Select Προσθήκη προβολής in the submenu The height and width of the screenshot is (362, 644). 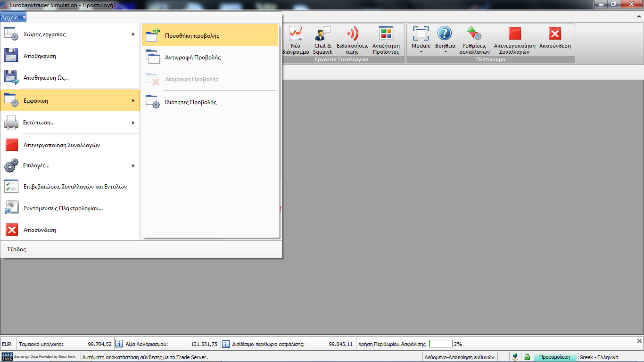[x=210, y=35]
